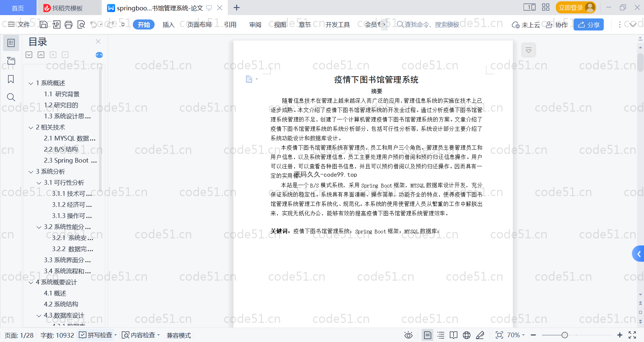Open the undo history dropdown arrow
The width and height of the screenshot is (644, 342).
click(101, 24)
